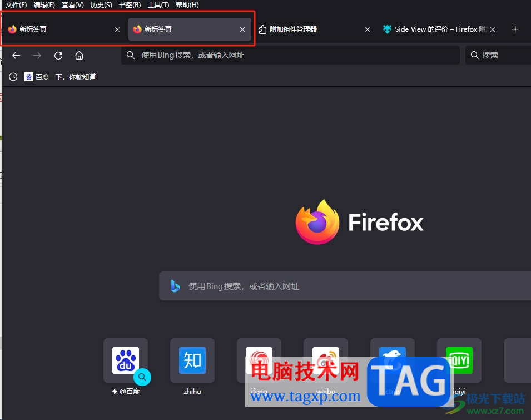Image resolution: width=531 pixels, height=420 pixels.
Task: Open the 文件(F) menu
Action: pos(16,5)
